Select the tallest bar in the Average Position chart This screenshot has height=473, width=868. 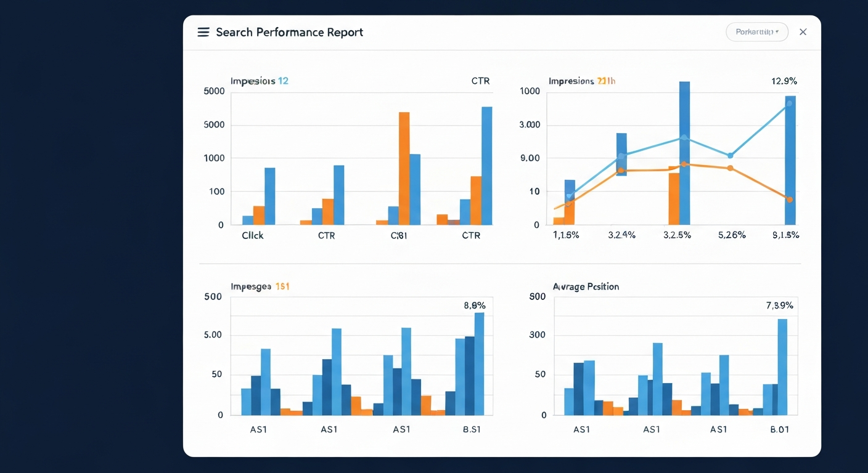click(782, 366)
